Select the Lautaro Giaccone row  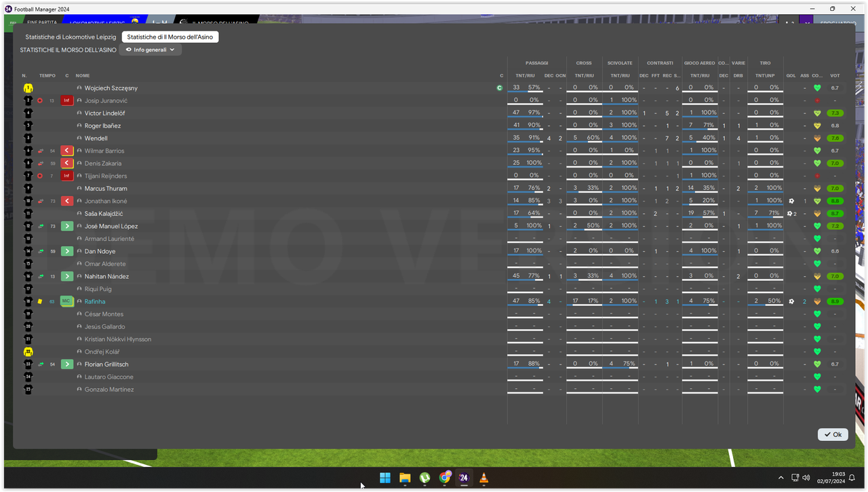point(434,377)
